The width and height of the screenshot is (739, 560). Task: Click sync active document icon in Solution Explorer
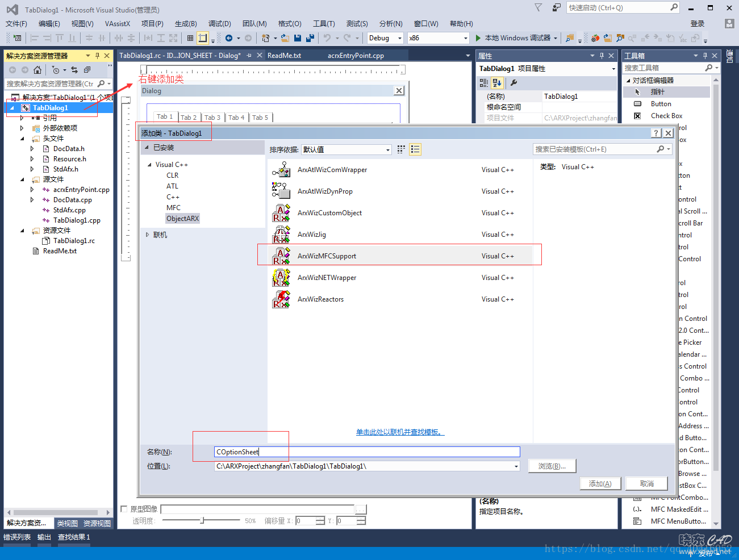tap(74, 70)
